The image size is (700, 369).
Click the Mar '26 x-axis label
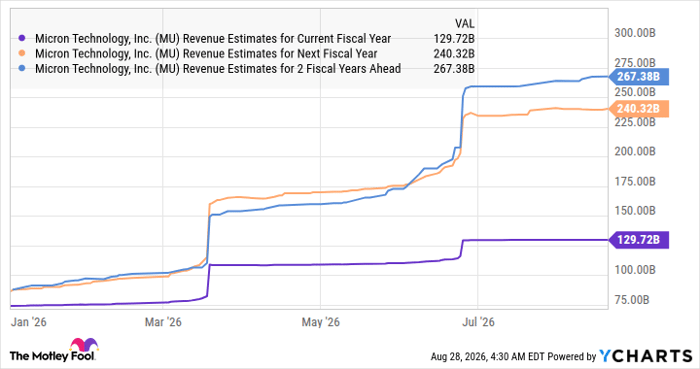click(163, 322)
